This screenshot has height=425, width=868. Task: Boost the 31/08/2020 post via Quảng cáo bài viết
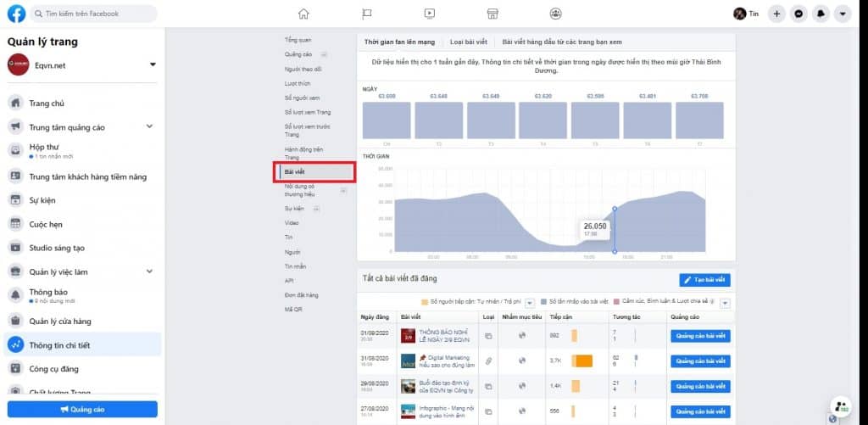tap(700, 361)
